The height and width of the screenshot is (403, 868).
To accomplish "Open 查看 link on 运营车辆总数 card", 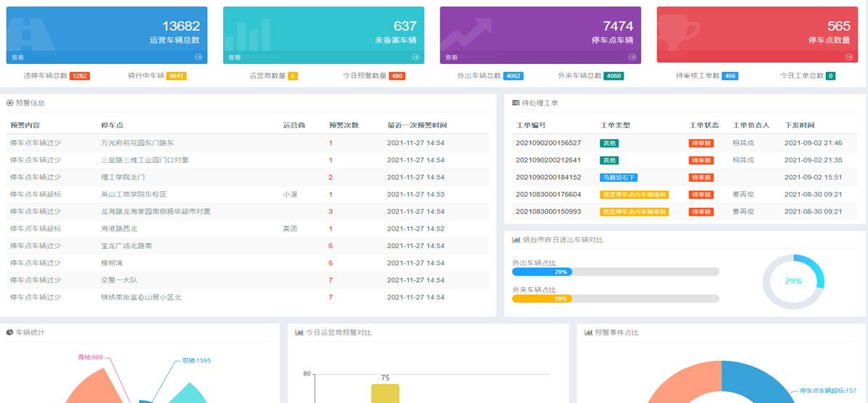I will [17, 57].
